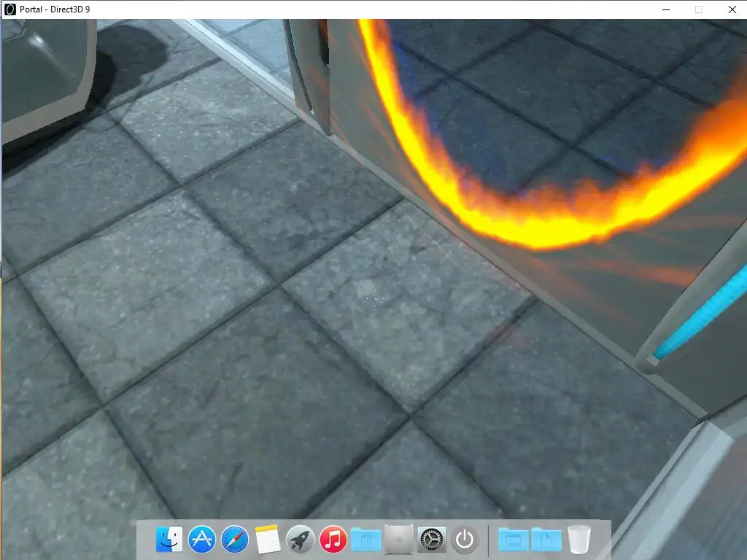Screen dimensions: 747x560
Task: Click the "Portal - Direct3D 9" title text
Action: (x=55, y=9)
